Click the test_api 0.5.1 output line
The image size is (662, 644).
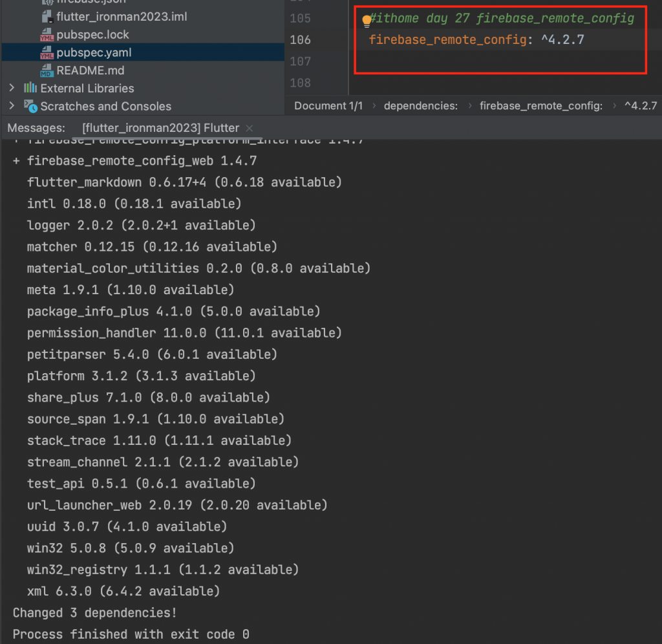pos(142,484)
